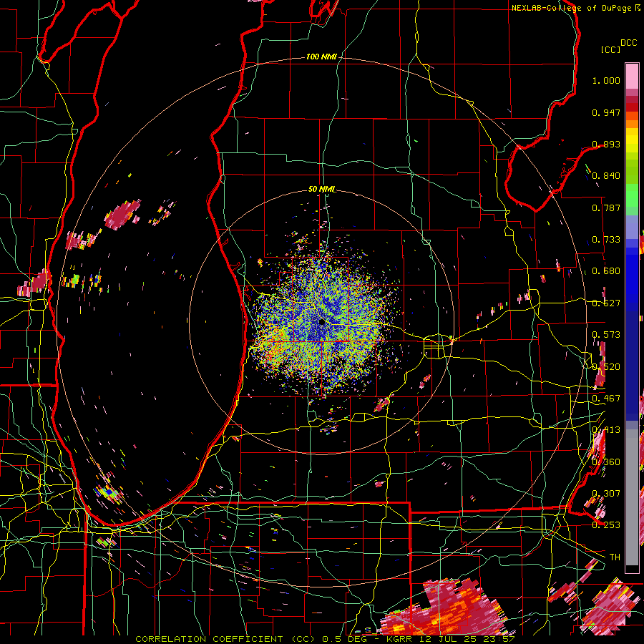Select the 0.520 value on color scale
The image size is (644, 644).
(606, 367)
